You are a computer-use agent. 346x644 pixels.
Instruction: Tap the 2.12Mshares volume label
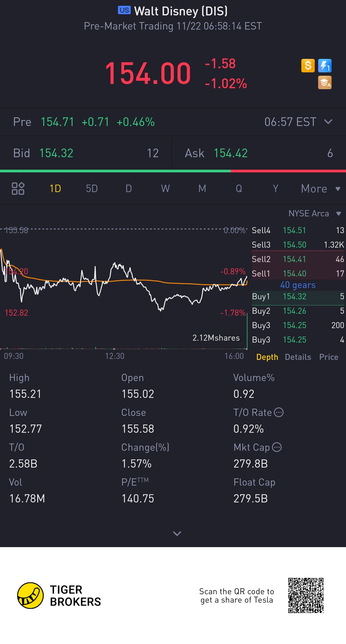216,338
